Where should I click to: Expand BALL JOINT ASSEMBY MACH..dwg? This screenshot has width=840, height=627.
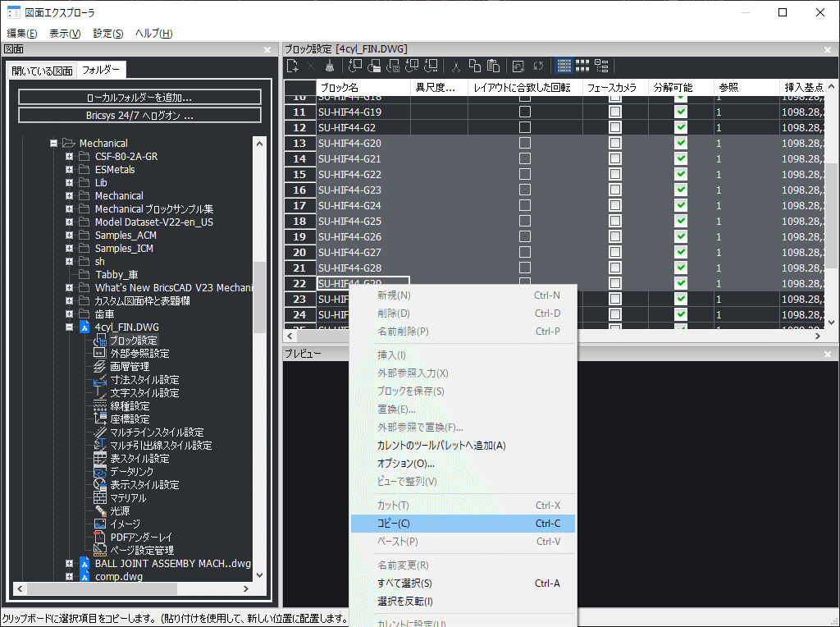[69, 564]
